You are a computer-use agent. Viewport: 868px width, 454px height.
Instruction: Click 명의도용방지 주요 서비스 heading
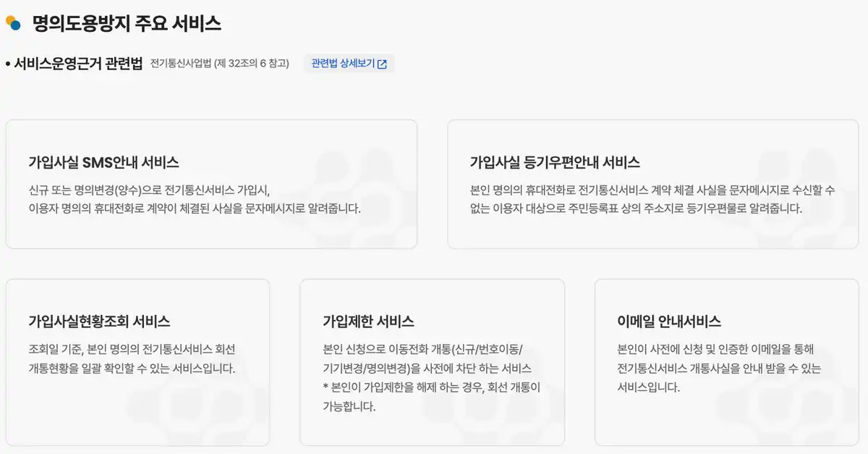point(127,24)
